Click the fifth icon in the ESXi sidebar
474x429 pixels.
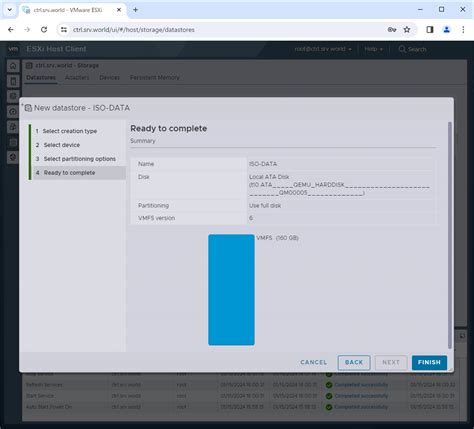[x=13, y=127]
